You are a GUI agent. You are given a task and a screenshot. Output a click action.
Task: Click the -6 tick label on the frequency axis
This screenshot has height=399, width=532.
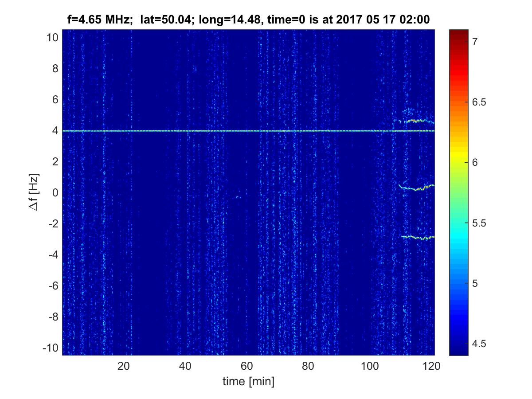coord(52,286)
